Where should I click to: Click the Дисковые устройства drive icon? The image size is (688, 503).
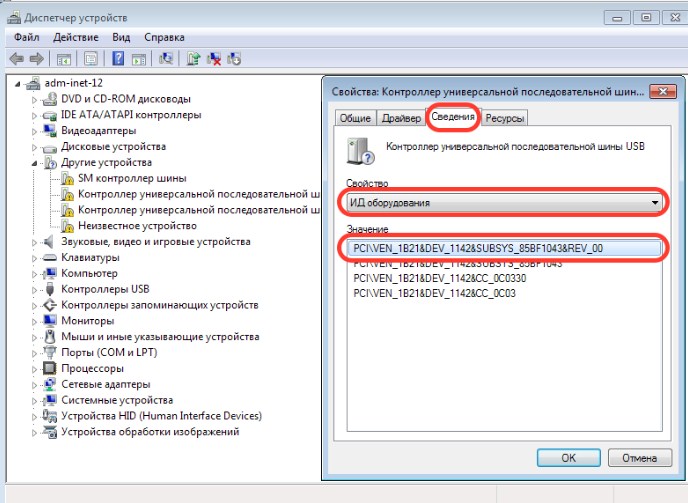pos(49,147)
